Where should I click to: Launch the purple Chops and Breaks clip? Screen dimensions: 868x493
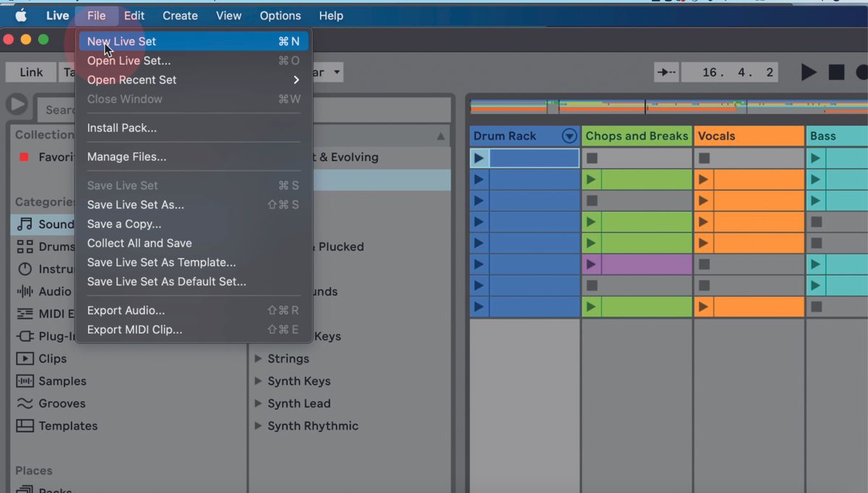(x=592, y=265)
